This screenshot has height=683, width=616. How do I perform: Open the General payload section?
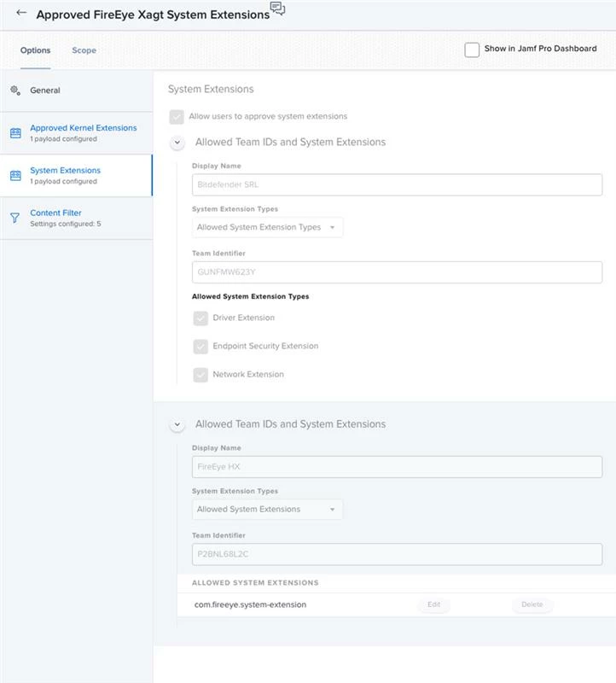(x=76, y=90)
